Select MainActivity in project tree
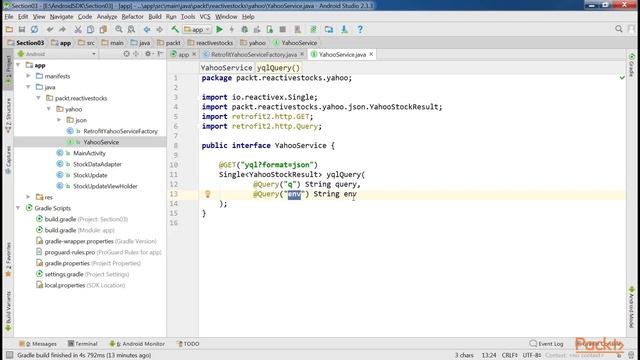Viewport: 640px width, 360px height. click(89, 153)
